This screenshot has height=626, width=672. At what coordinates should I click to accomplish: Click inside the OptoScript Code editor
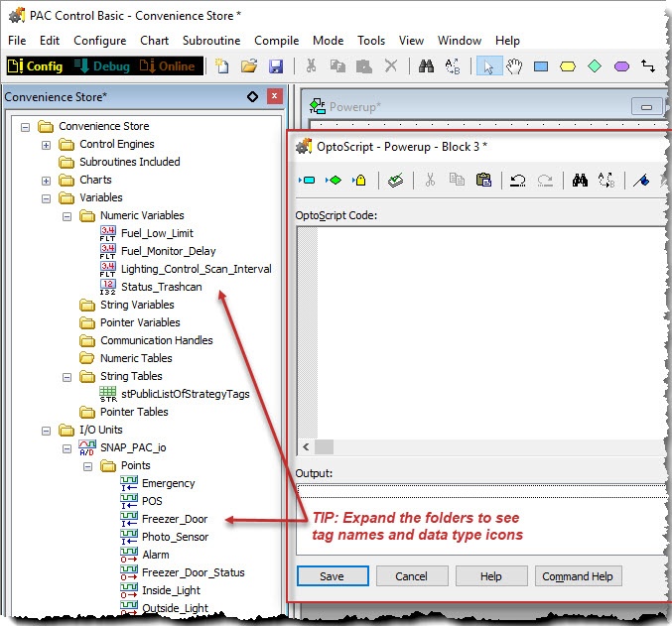click(490, 332)
